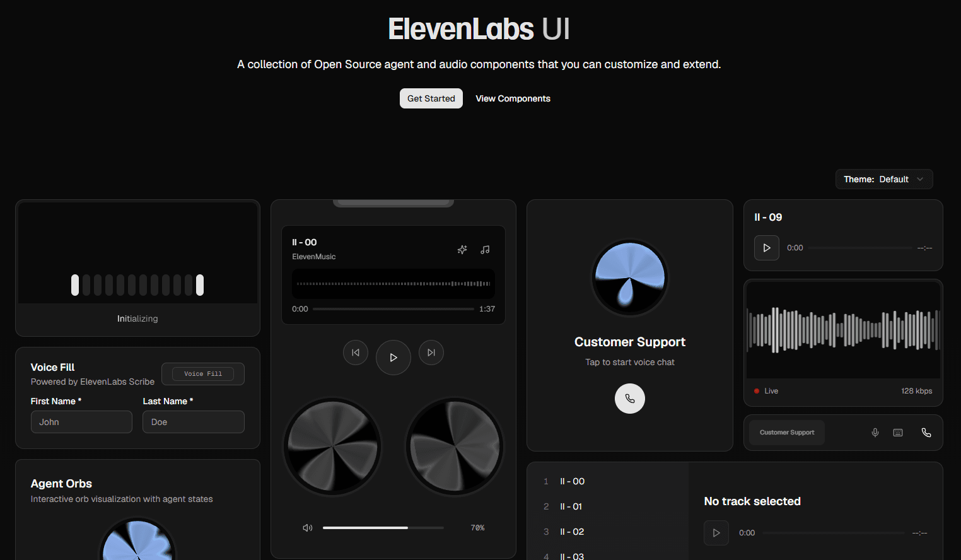The image size is (961, 560).
Task: Click the blue Customer Support orb
Action: pyautogui.click(x=630, y=277)
